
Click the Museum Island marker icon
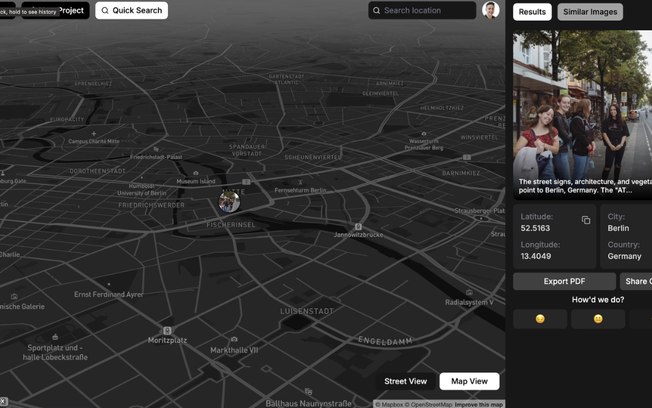coord(195,171)
